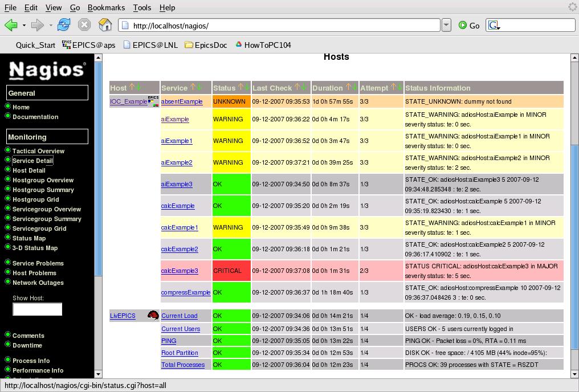
Task: Sort Status column descending with down arrow
Action: pyautogui.click(x=247, y=87)
